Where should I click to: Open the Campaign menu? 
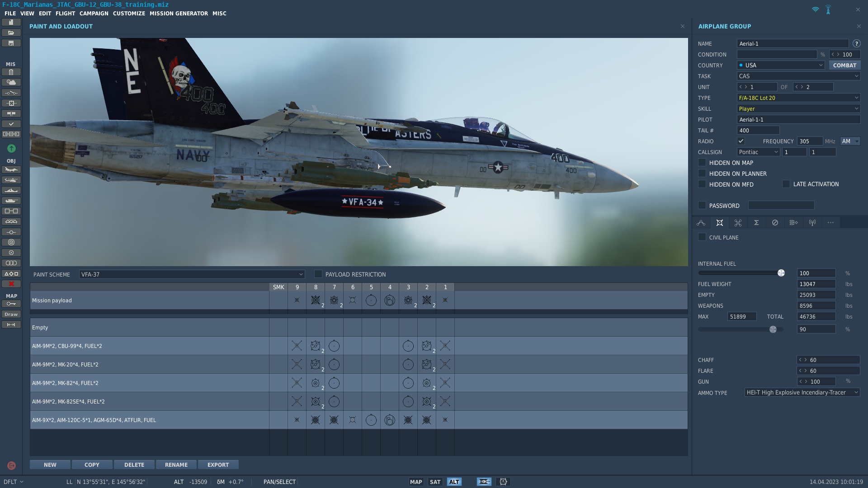click(94, 14)
